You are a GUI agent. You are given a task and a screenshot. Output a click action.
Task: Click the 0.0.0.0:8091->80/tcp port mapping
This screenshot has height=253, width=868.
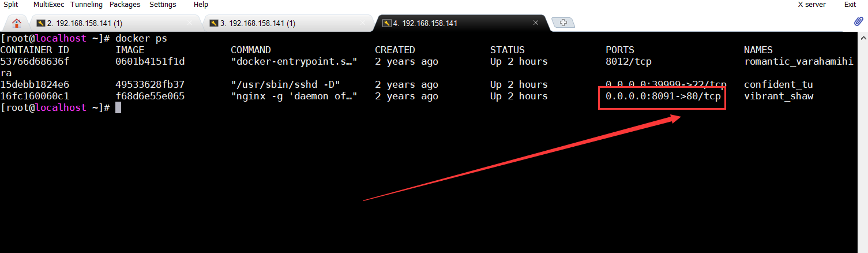[663, 96]
